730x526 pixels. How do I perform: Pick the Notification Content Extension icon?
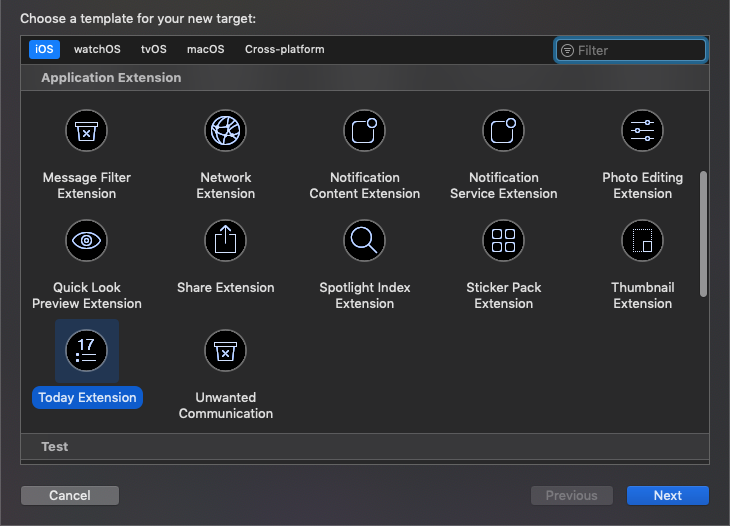(x=365, y=130)
